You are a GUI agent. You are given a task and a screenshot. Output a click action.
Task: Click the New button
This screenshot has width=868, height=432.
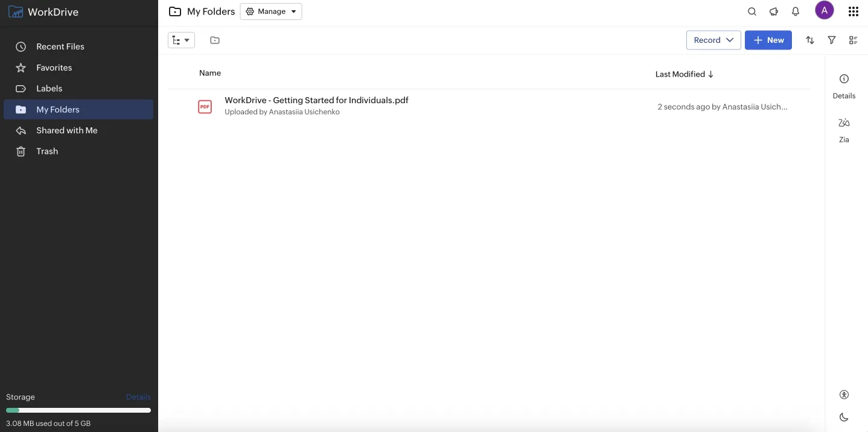click(x=768, y=40)
